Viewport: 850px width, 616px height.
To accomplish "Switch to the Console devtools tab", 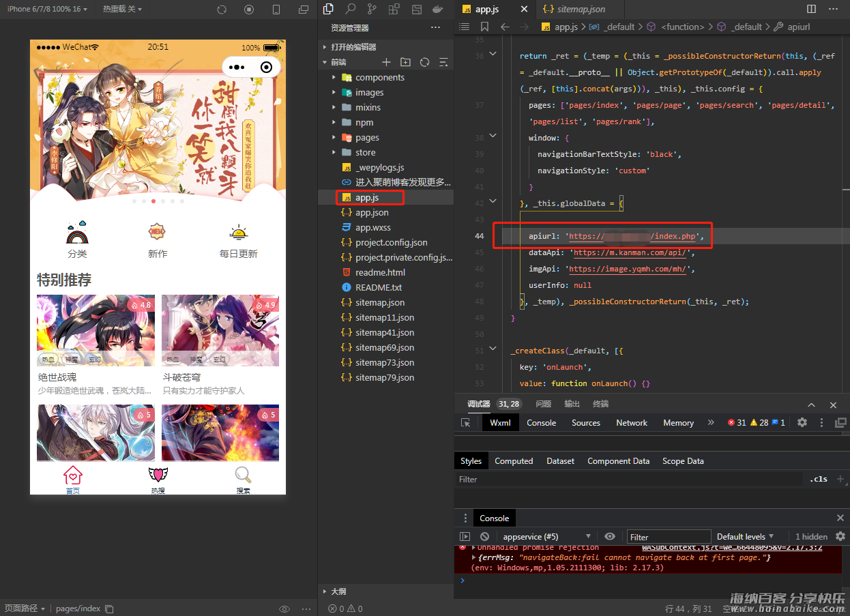I will [x=541, y=423].
